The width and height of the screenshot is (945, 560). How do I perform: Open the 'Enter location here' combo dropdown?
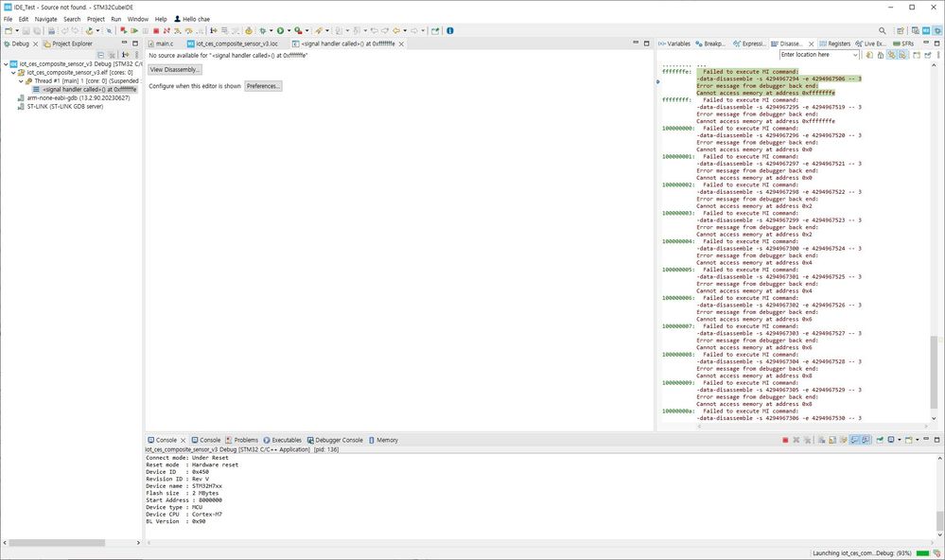click(x=855, y=55)
